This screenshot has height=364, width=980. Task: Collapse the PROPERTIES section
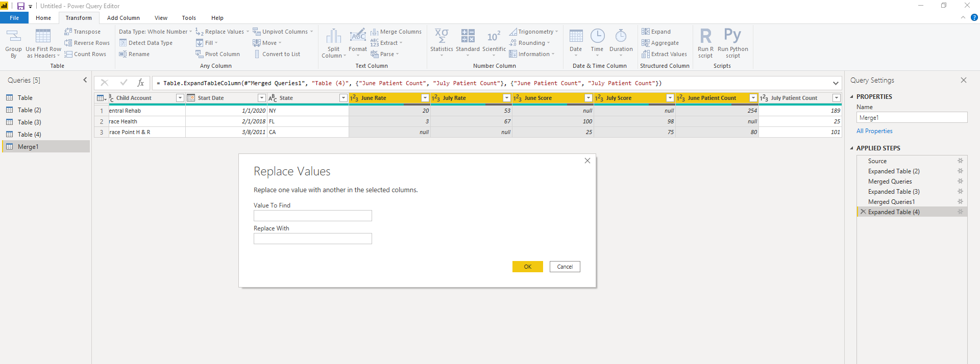(851, 96)
